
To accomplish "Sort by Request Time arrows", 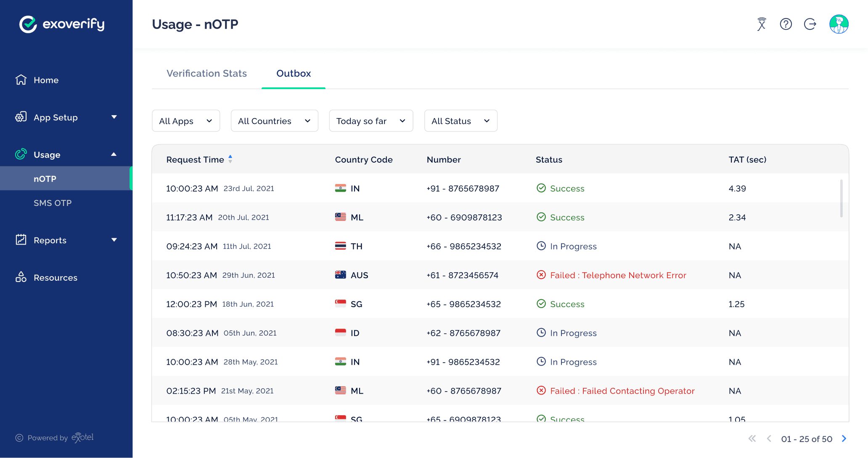I will click(x=230, y=159).
